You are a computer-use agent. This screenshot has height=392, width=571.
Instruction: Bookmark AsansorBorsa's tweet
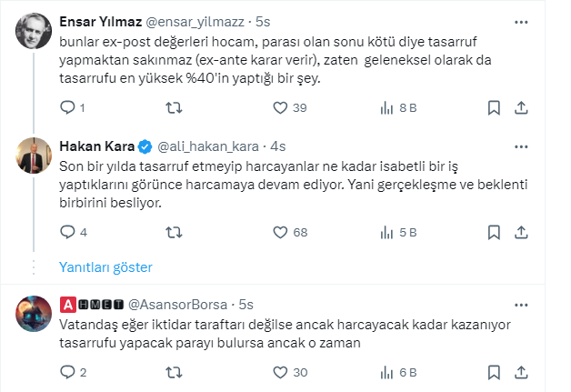493,372
